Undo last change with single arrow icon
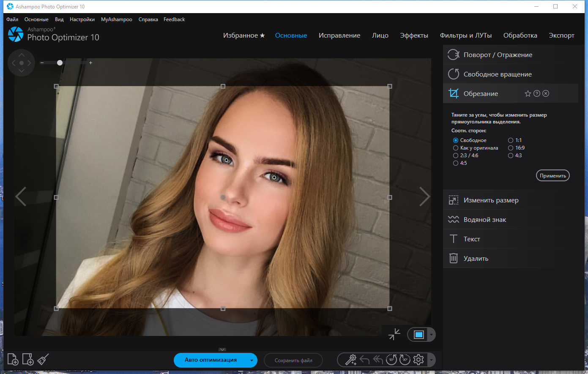This screenshot has height=374, width=588. 364,360
